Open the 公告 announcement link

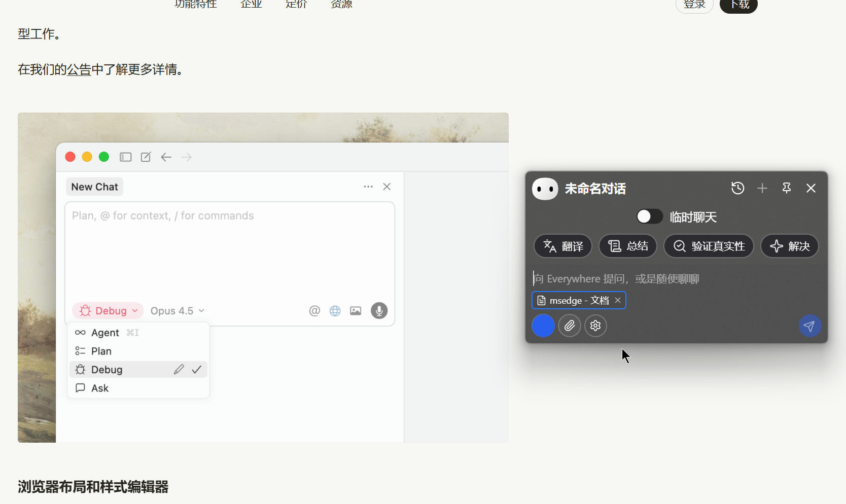[x=79, y=69]
